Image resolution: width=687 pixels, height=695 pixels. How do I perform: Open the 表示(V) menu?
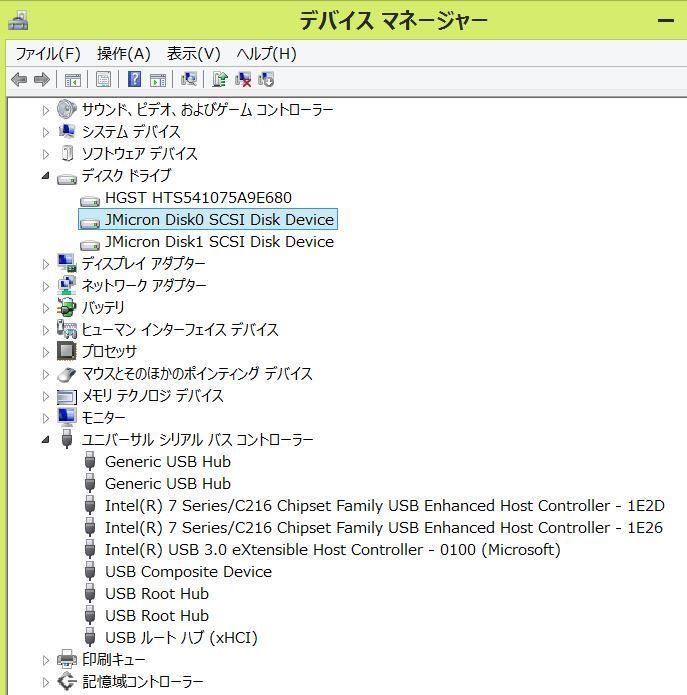[x=193, y=53]
